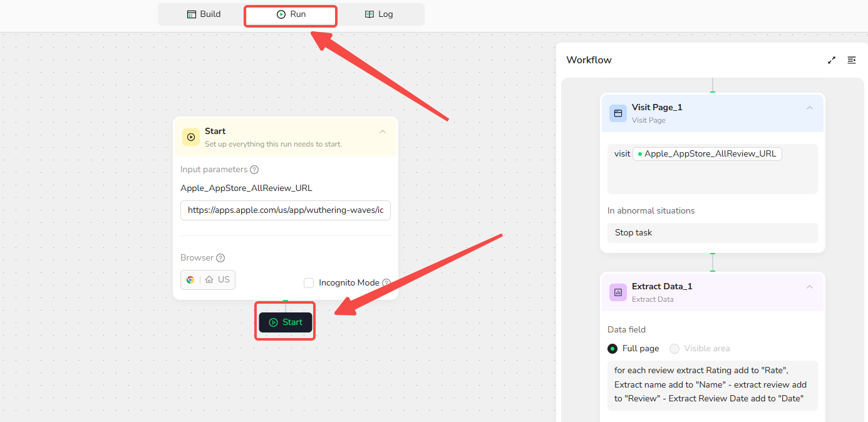The width and height of the screenshot is (868, 422).
Task: Click the Incognito Mode help icon
Action: pos(386,283)
